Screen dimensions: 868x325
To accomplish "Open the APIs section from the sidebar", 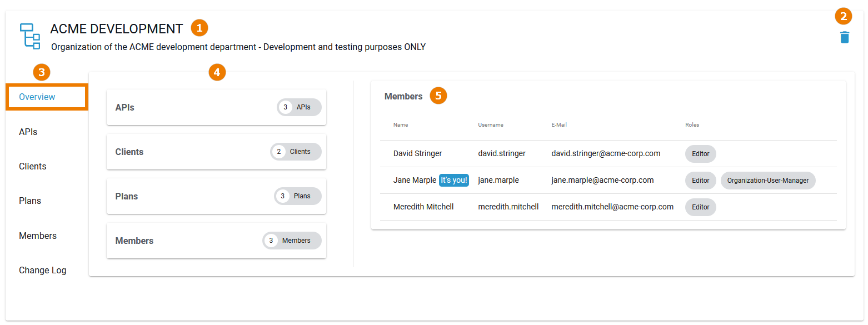I will coord(28,132).
